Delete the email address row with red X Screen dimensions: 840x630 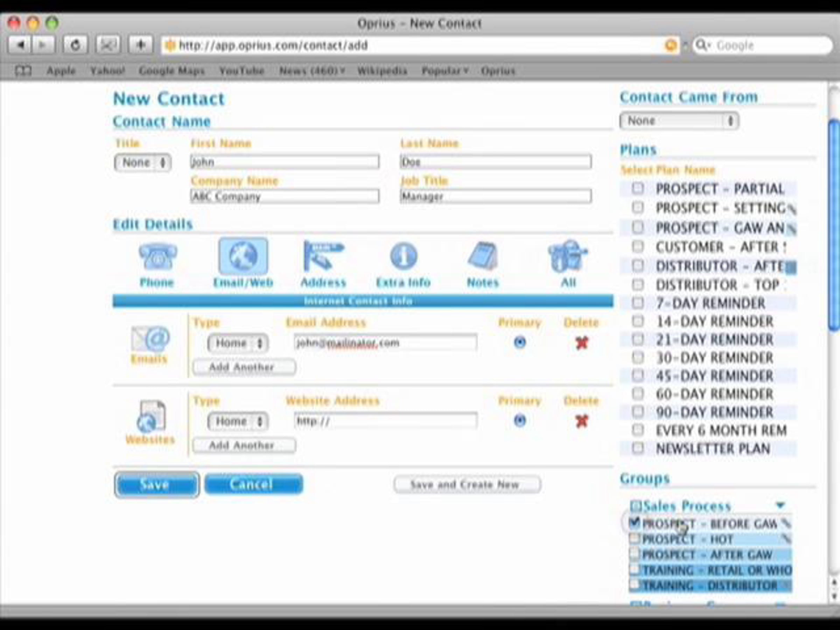581,343
